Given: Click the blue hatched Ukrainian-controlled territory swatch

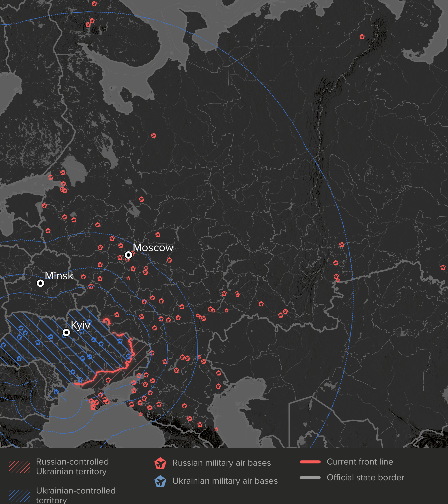Looking at the screenshot, I should 19,495.
